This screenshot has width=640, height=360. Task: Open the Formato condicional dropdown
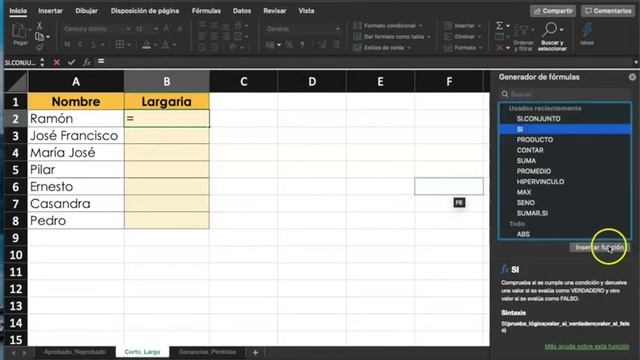420,26
